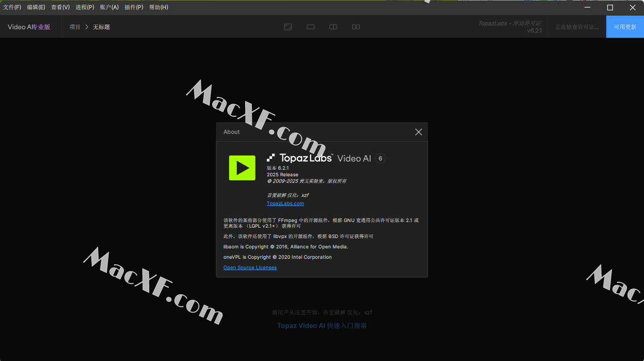Open the 插件(P) menu

[134, 7]
